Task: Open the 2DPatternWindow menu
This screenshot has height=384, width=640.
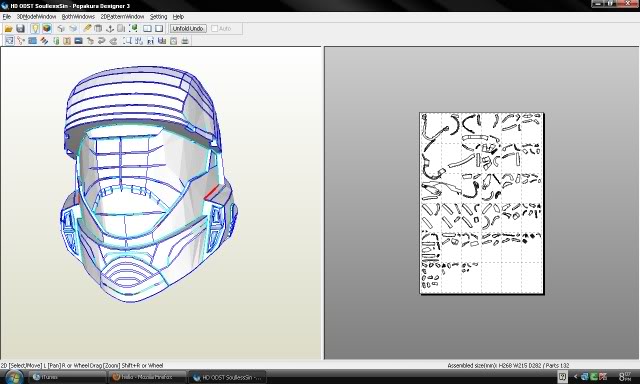Action: (122, 17)
